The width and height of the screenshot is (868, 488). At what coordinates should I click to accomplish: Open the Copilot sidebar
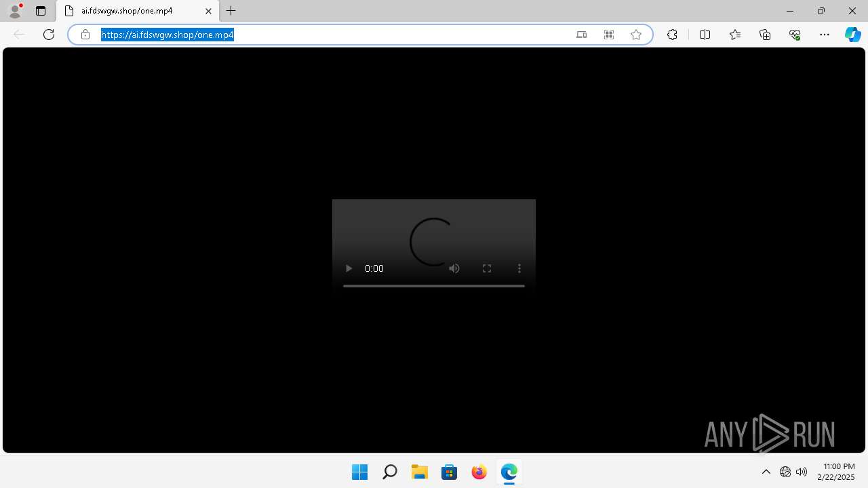852,35
